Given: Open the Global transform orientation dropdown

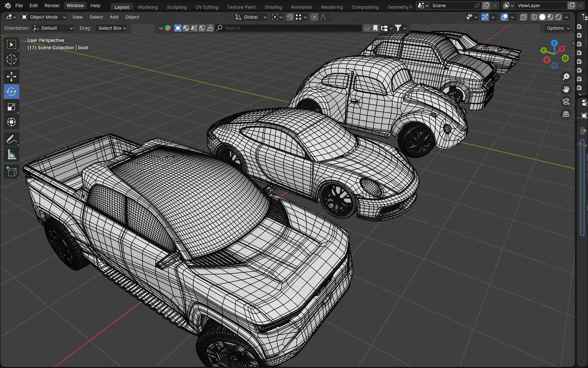Looking at the screenshot, I should point(251,17).
